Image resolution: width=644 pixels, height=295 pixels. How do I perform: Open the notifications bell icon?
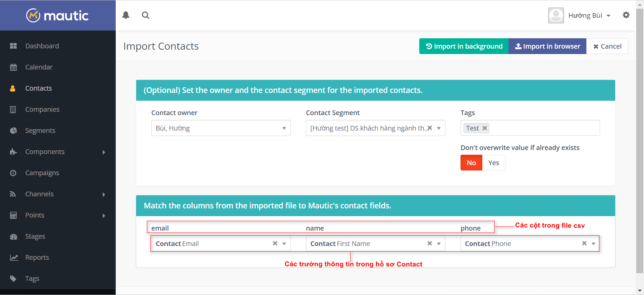click(x=126, y=15)
